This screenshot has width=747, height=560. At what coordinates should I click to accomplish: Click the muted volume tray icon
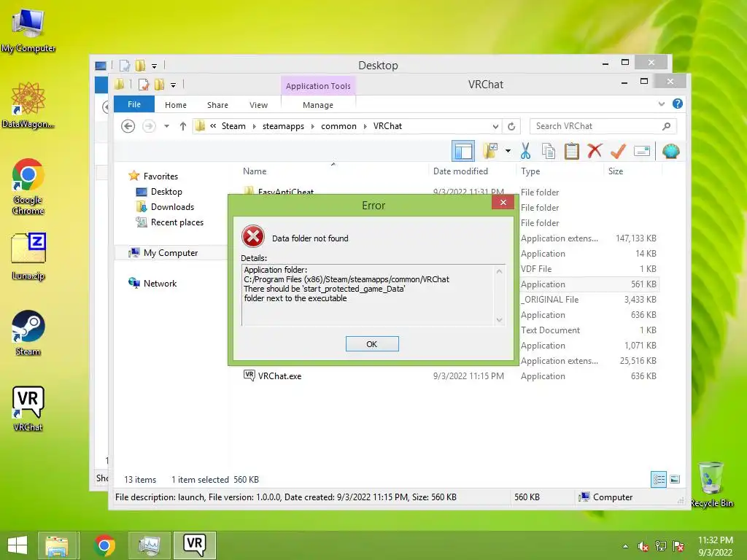[643, 546]
